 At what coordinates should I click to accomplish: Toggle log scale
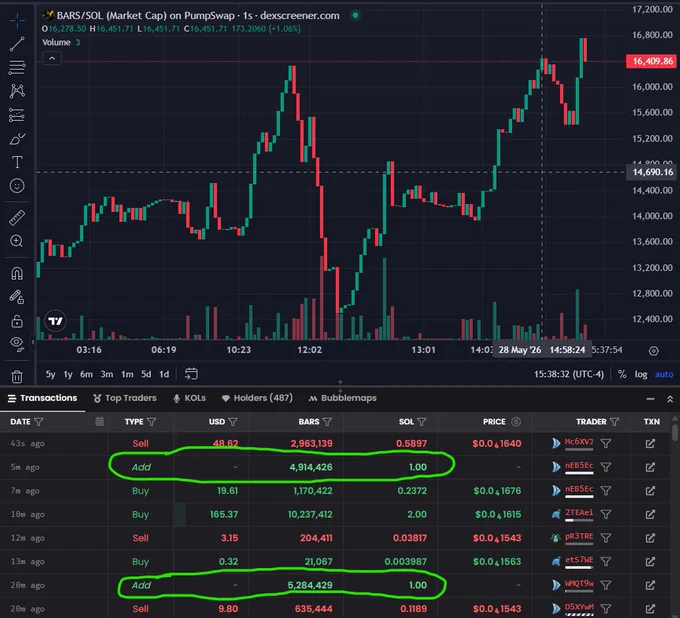pos(641,374)
